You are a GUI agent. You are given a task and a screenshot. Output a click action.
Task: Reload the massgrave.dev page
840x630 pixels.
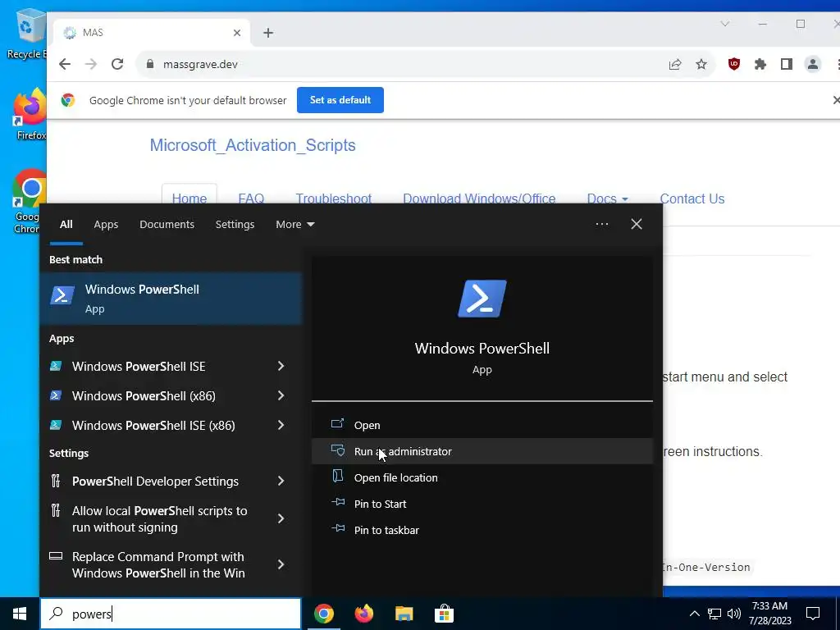pos(117,64)
